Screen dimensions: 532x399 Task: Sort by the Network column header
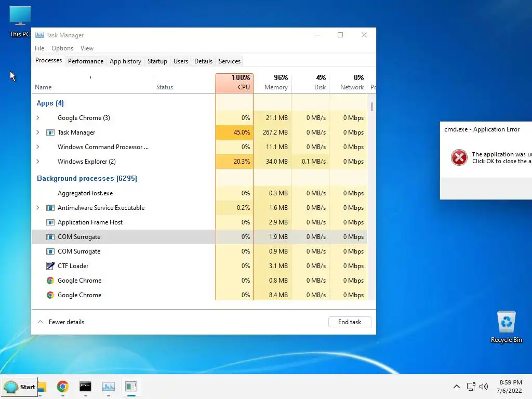point(349,83)
